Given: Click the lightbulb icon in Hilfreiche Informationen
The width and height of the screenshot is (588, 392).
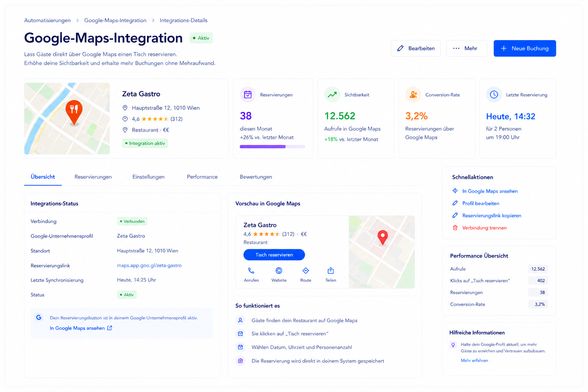Looking at the screenshot, I should point(453,345).
